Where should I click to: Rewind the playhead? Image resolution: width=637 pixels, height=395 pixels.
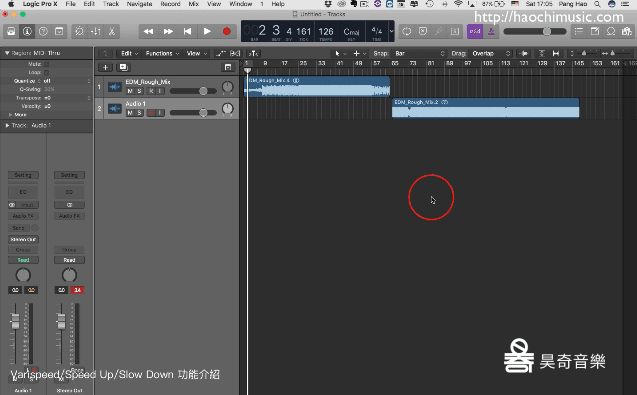click(148, 31)
